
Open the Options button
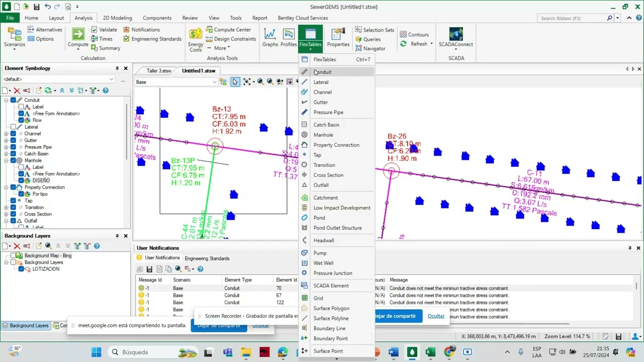(41, 39)
